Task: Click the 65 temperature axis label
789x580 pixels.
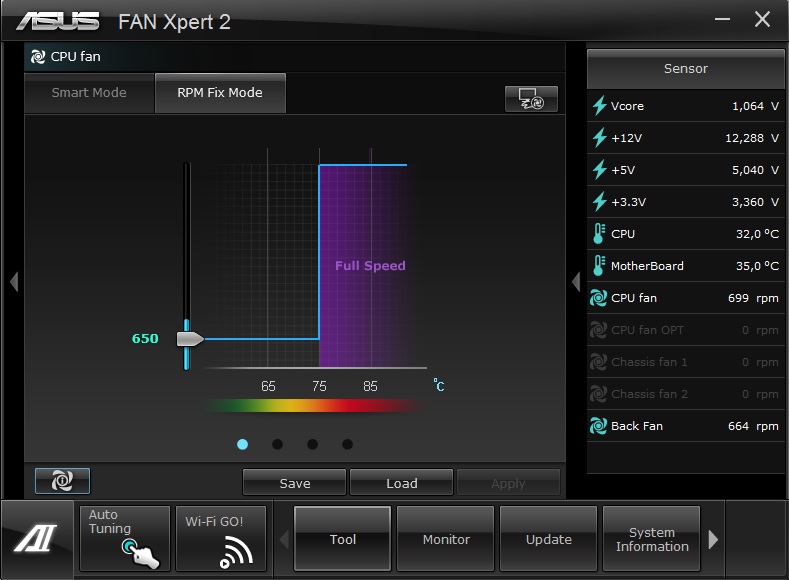Action: 268,386
